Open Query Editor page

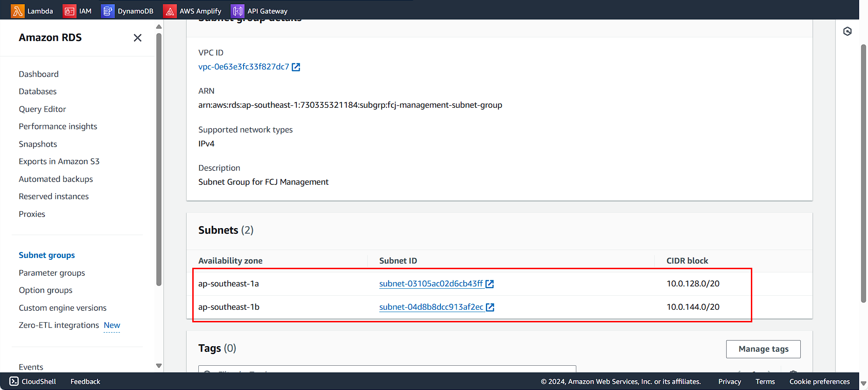click(x=42, y=109)
